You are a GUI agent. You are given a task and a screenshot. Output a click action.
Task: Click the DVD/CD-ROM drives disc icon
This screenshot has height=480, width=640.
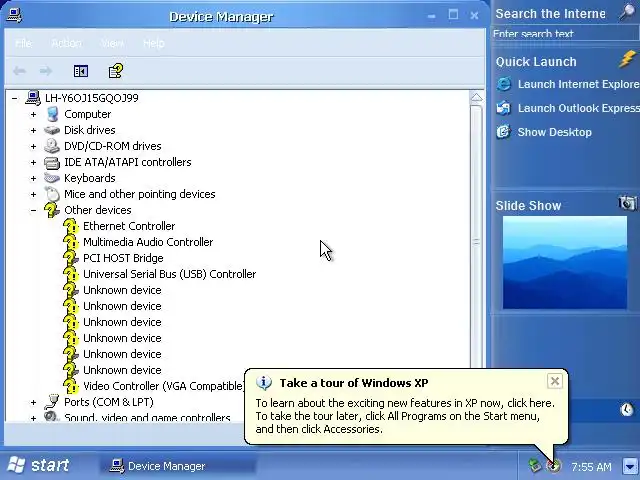tap(52, 146)
